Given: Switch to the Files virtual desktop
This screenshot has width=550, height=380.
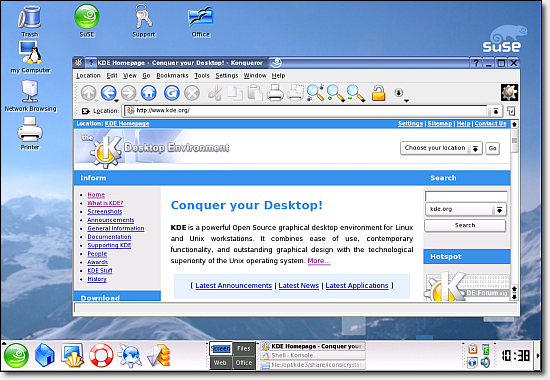Looking at the screenshot, I should coord(243,348).
